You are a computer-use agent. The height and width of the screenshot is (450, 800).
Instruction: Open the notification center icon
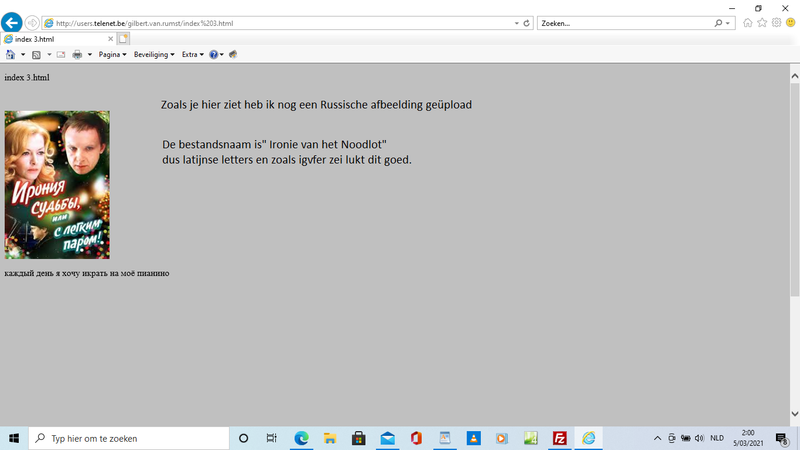[782, 438]
